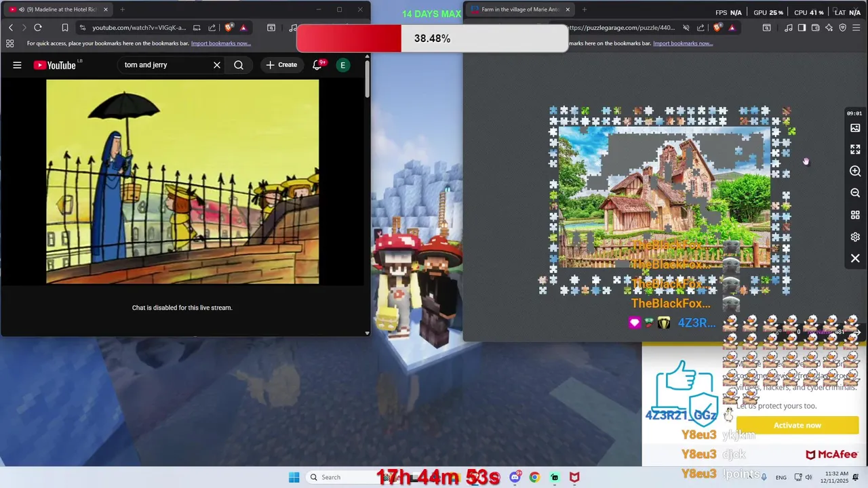This screenshot has height=488, width=868.
Task: Run the YouTube search magnifier button
Action: [239, 65]
